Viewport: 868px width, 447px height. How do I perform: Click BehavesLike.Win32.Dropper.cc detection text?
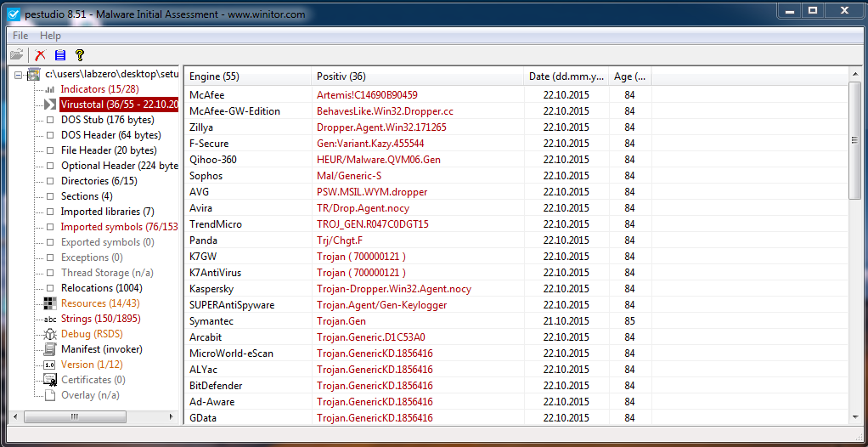(386, 111)
